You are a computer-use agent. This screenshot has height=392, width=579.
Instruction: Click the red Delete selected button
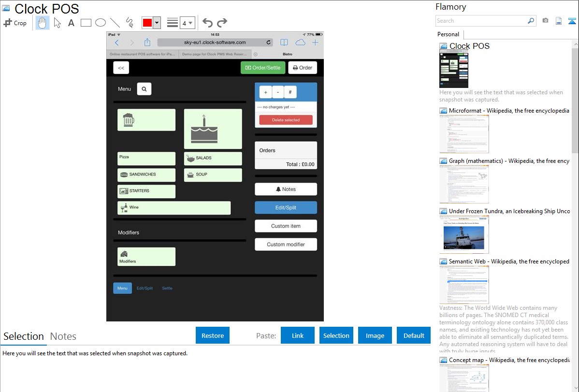[286, 120]
